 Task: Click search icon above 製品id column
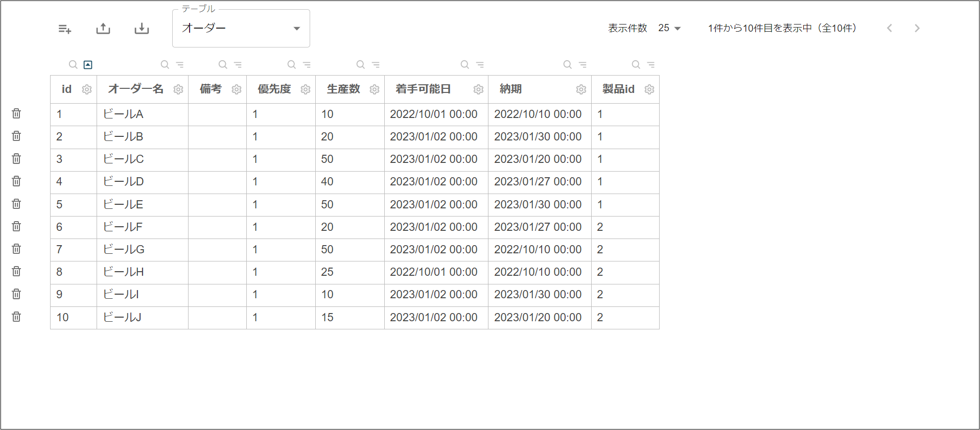coord(636,64)
